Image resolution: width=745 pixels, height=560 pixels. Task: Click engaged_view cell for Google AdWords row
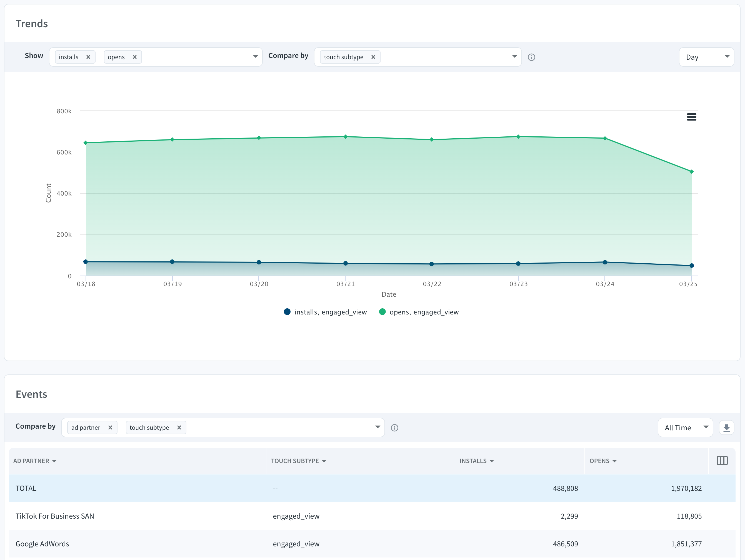[296, 544]
